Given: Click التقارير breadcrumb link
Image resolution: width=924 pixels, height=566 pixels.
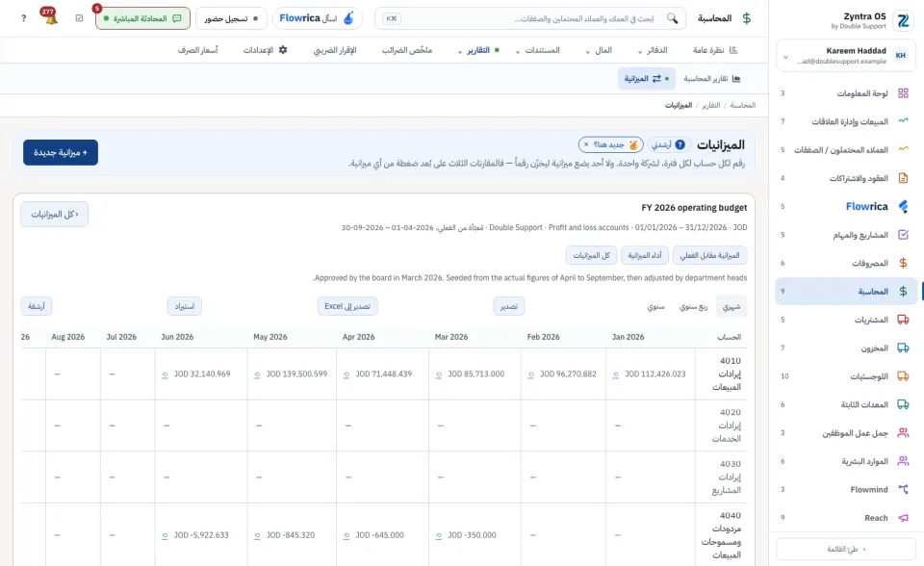Looking at the screenshot, I should pos(710,105).
